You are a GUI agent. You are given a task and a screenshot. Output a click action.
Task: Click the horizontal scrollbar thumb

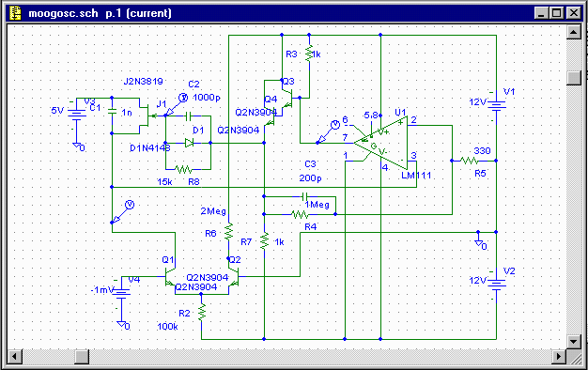pos(82,356)
